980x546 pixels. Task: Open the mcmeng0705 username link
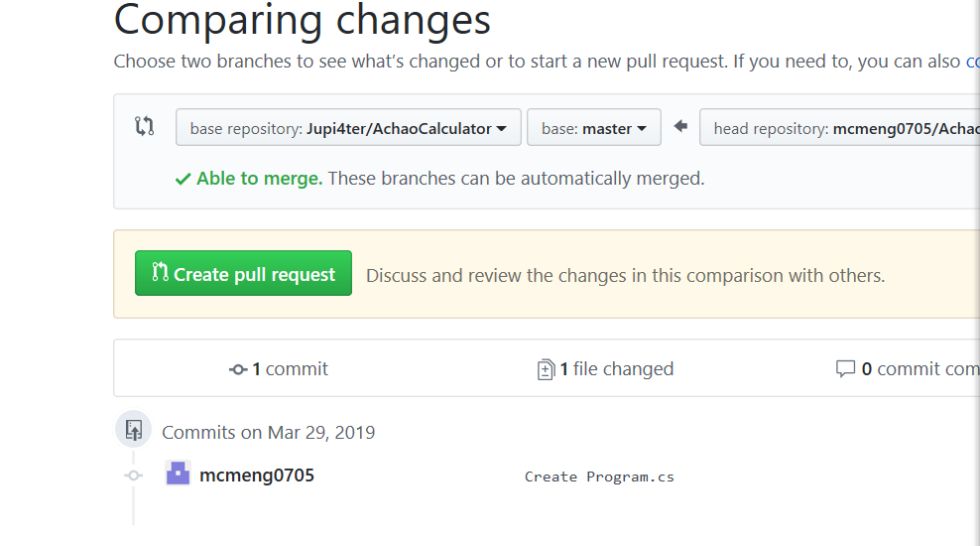click(x=257, y=476)
